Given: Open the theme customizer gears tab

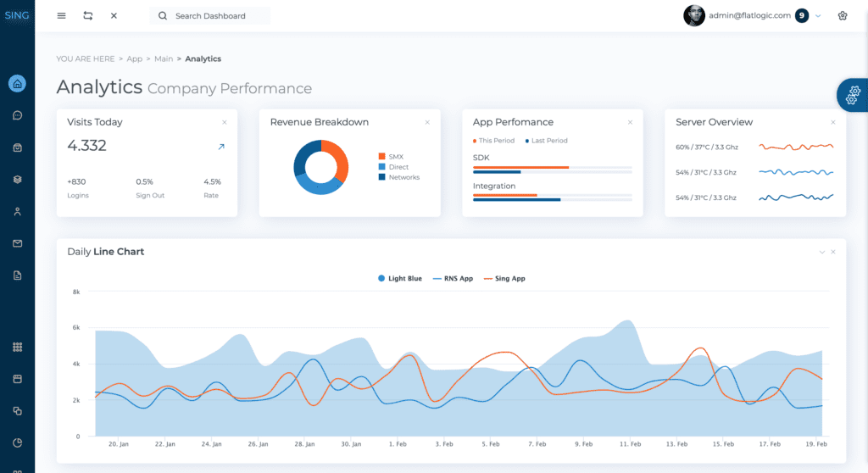Looking at the screenshot, I should 853,95.
